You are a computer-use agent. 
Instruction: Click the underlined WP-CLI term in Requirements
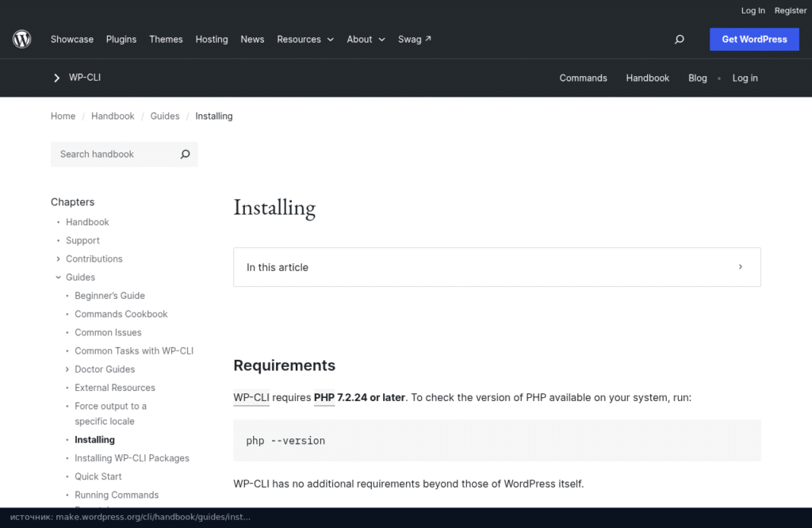[251, 397]
